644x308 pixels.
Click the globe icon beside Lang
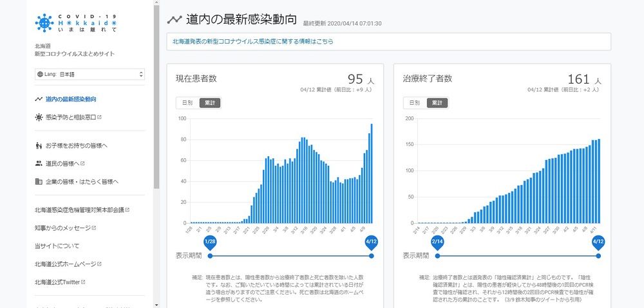[x=40, y=74]
